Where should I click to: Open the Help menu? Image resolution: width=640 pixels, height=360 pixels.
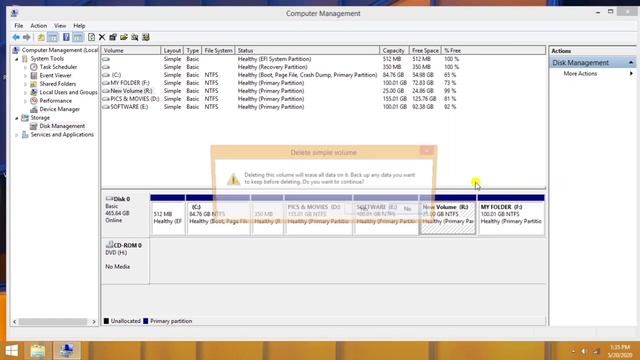(x=79, y=26)
